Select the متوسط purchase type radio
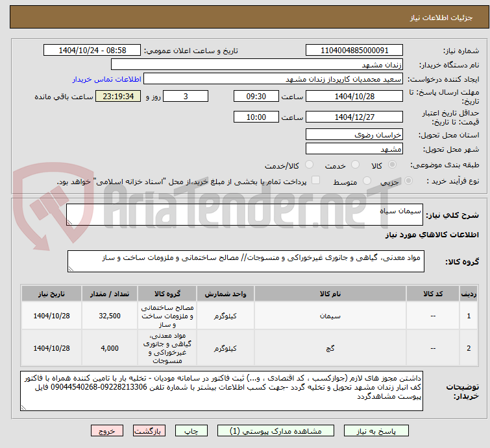 [x=367, y=181]
